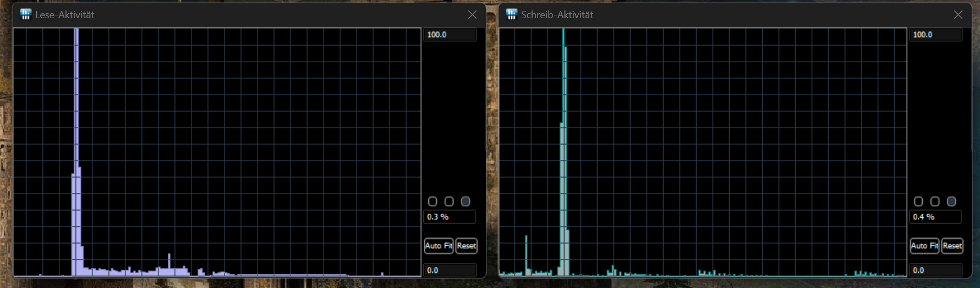Click the 100.0 maximum field in Lese-Aktivität
The image size is (980, 288).
point(450,35)
